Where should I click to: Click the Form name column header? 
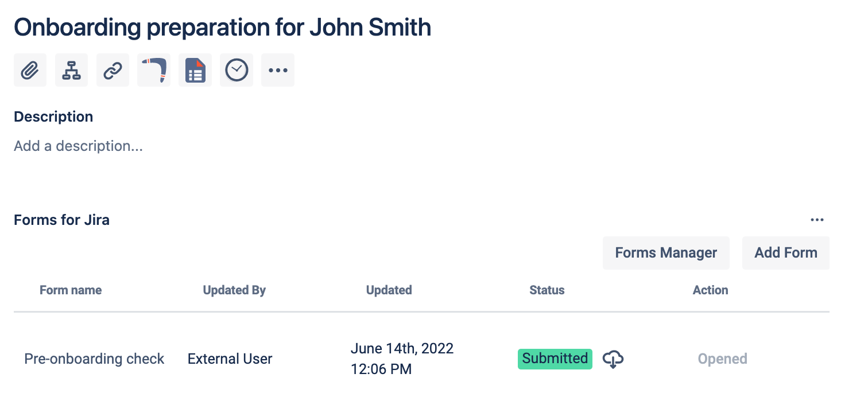click(71, 290)
